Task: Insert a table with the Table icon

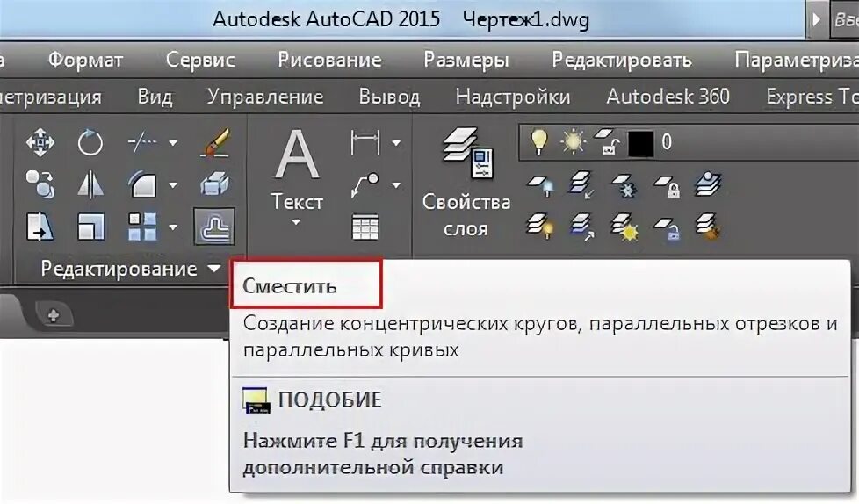Action: (x=365, y=227)
